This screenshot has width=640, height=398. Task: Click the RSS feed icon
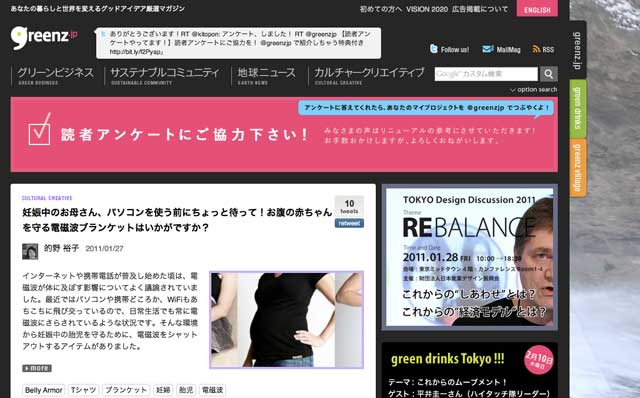click(x=536, y=49)
